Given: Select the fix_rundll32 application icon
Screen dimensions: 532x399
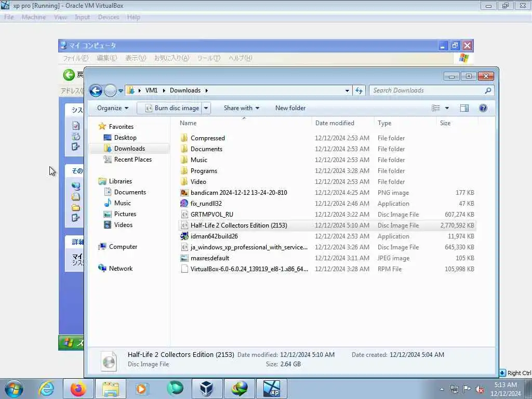Looking at the screenshot, I should pos(184,204).
